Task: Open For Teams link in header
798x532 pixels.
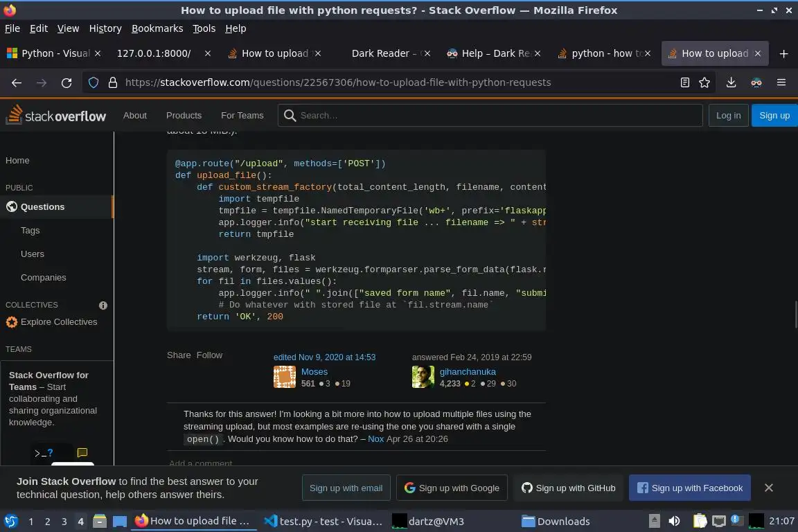Action: tap(242, 116)
